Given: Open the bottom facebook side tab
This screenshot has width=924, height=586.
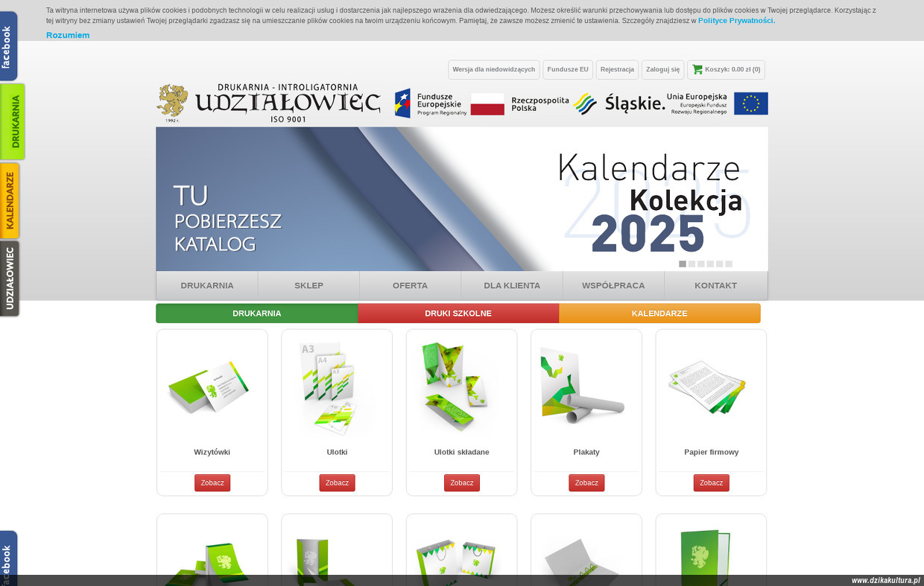Looking at the screenshot, I should pos(8,558).
